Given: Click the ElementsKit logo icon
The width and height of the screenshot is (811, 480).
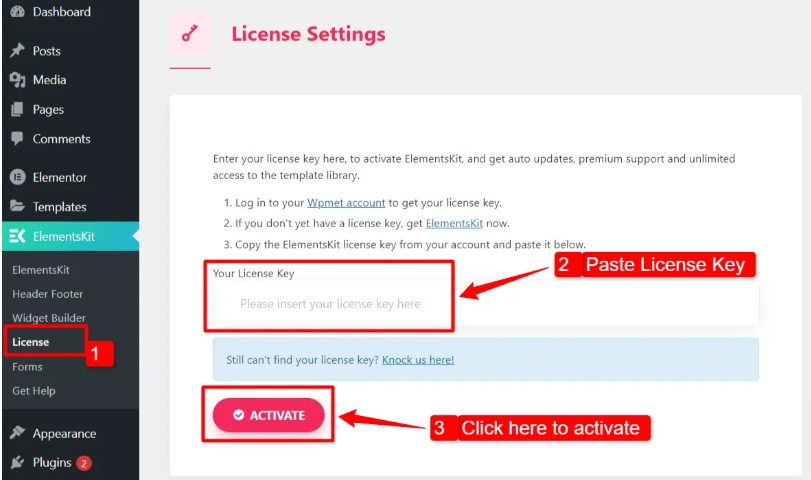Looking at the screenshot, I should (17, 237).
